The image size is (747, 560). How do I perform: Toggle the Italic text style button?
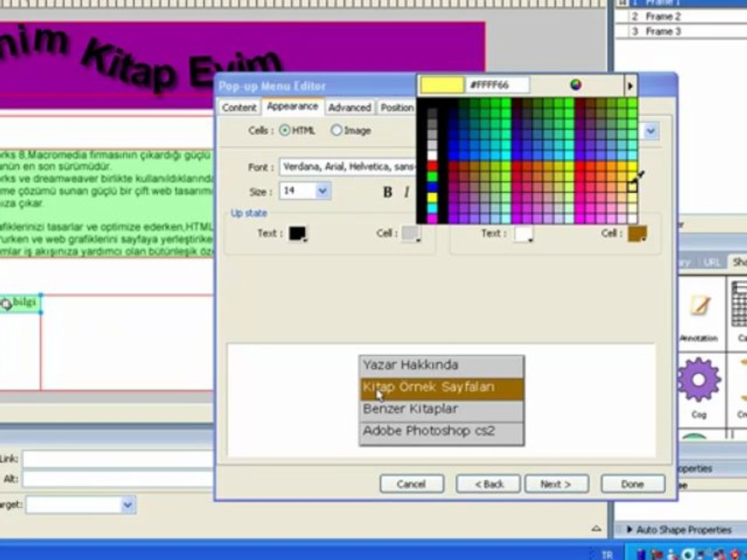pos(406,192)
